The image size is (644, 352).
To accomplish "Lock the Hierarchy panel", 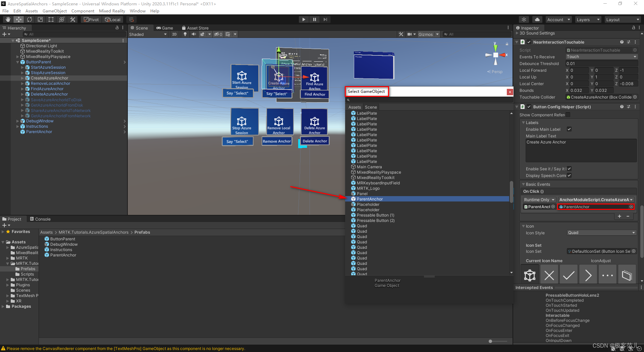I will [x=117, y=28].
